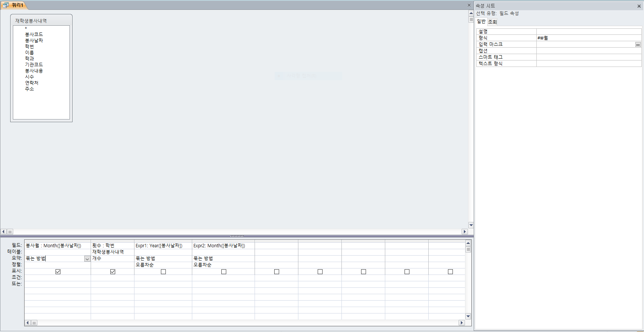Uncheck 표시 box for 횟수 column
Viewport: 644px width, 332px height.
[113, 271]
